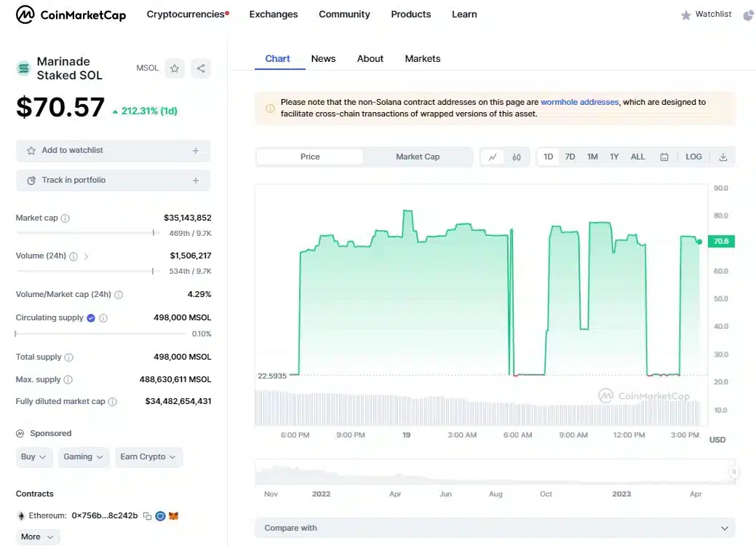Viewport: 756px width, 546px height.
Task: Open the Products menu
Action: pyautogui.click(x=411, y=15)
